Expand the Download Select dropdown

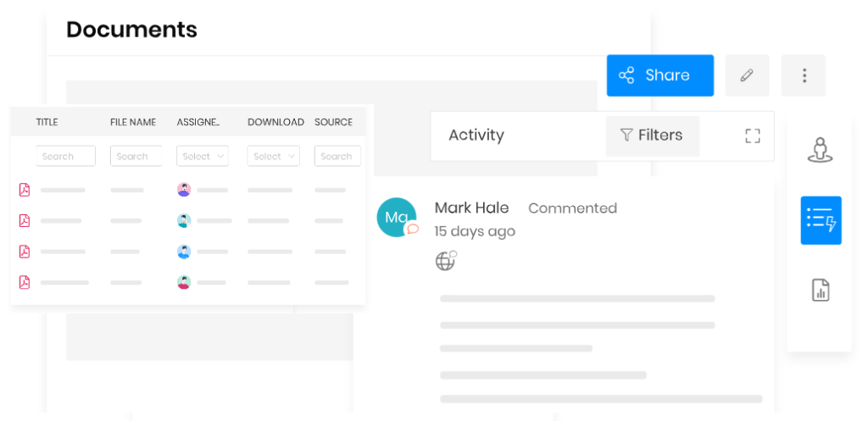(x=273, y=156)
